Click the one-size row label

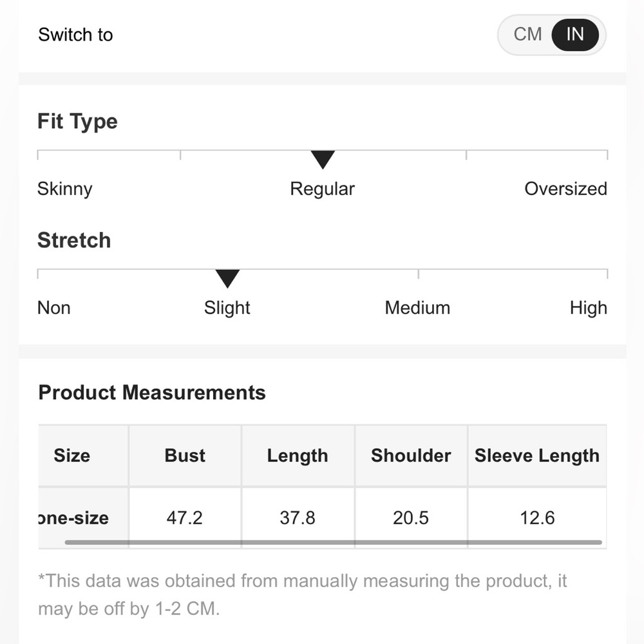tap(73, 518)
